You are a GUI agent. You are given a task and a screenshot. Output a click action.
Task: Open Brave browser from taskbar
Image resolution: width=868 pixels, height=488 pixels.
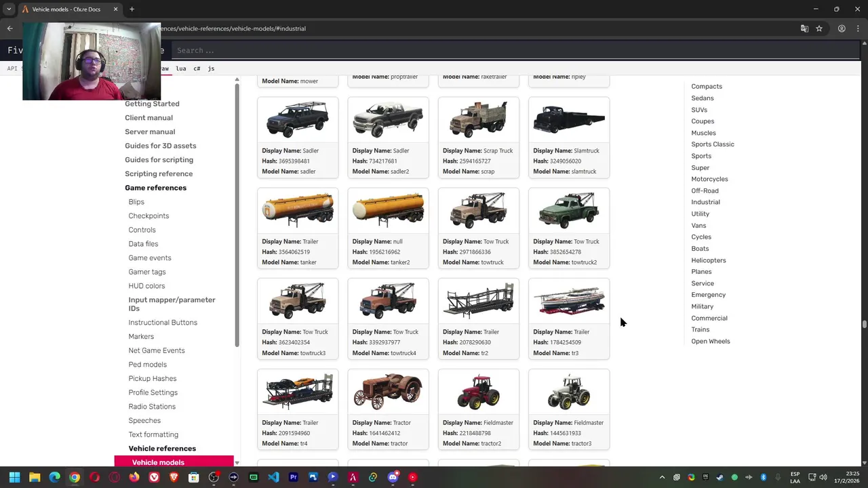click(x=174, y=477)
